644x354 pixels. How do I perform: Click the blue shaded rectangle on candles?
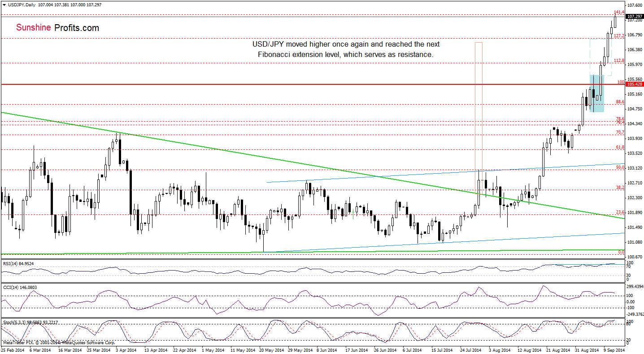point(597,93)
